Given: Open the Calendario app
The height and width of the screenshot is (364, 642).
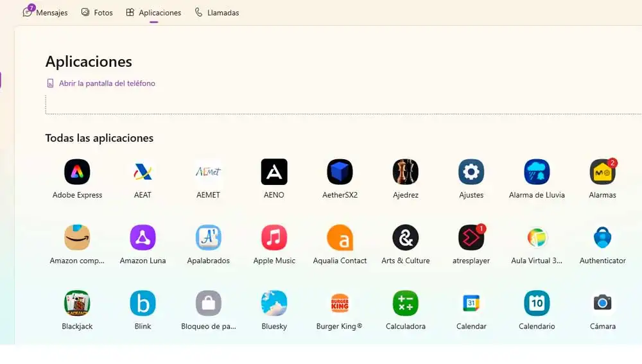Looking at the screenshot, I should click(537, 304).
